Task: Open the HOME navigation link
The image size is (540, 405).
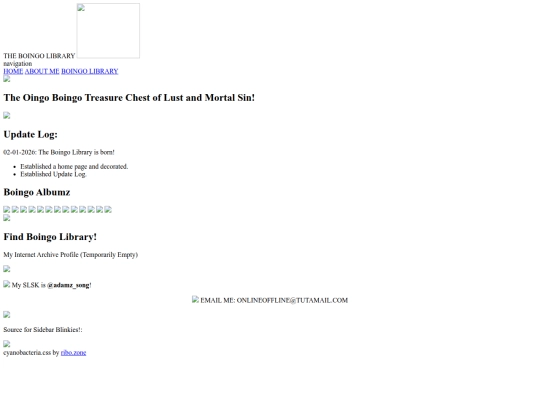Action: click(x=13, y=71)
